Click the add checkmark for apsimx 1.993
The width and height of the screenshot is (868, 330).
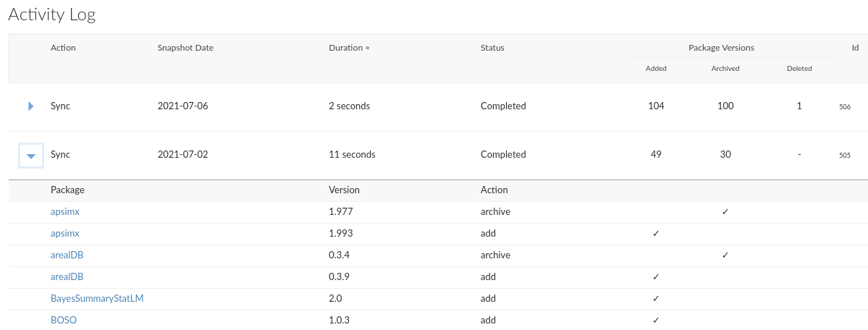point(656,234)
